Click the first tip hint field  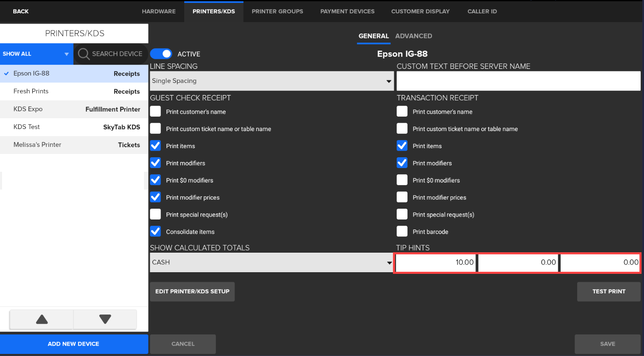(x=436, y=263)
